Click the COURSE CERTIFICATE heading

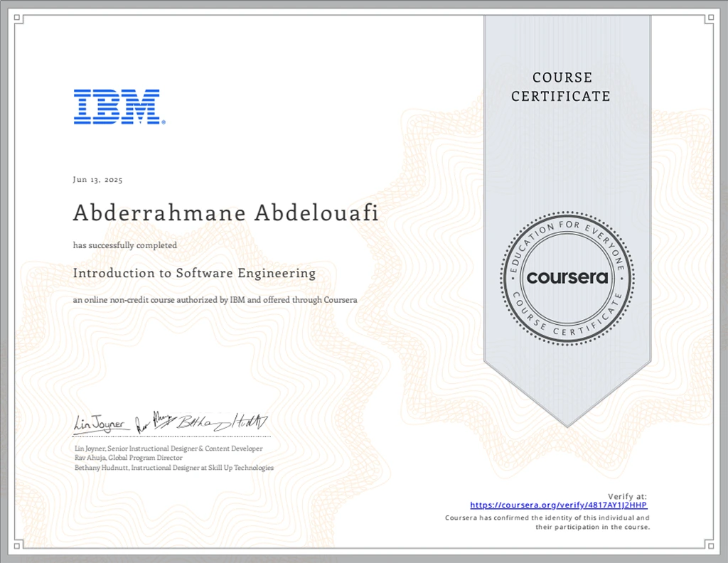click(561, 86)
